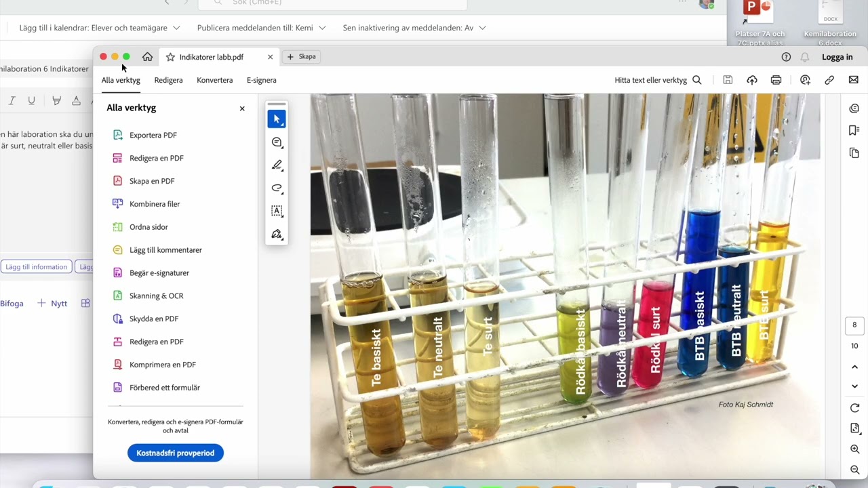
Task: Click Nytt in the Teams window
Action: tap(52, 303)
